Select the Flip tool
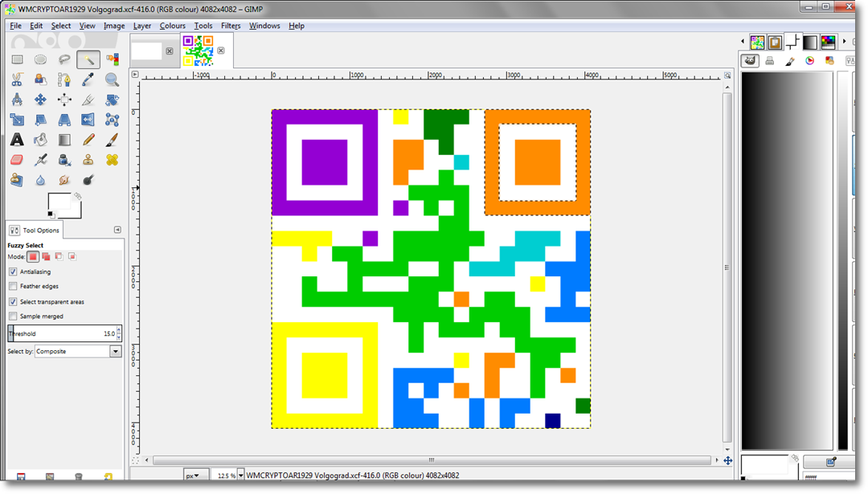 (88, 120)
